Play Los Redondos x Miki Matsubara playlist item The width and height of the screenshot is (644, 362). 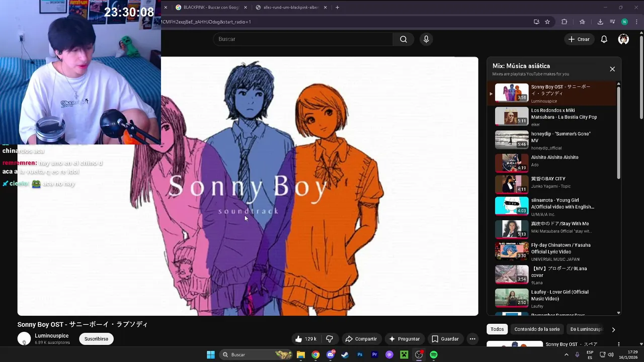tap(551, 117)
